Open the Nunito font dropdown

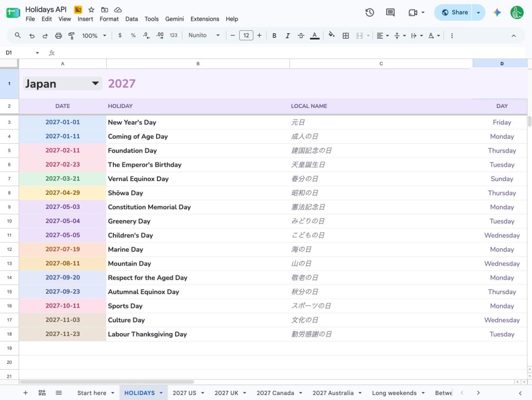point(204,36)
